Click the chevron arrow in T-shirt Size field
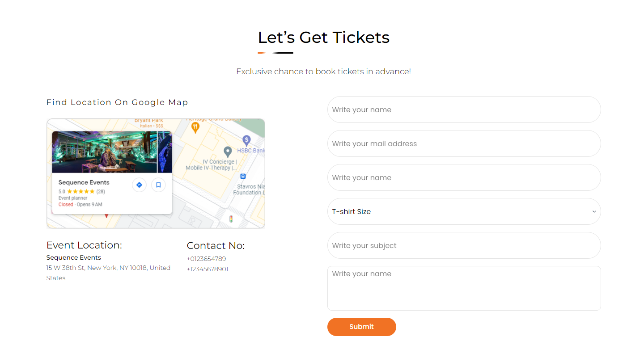Screen dimensions: 644x362 (x=594, y=211)
